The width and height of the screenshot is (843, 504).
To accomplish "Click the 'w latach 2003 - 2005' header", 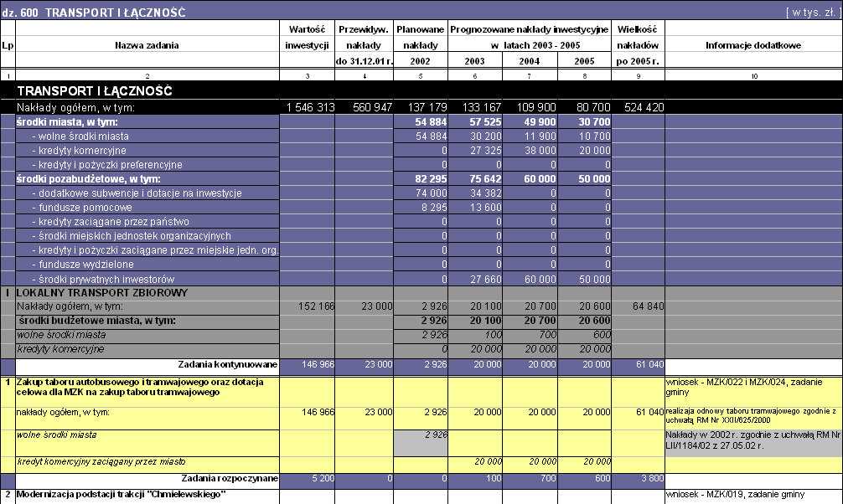I will pyautogui.click(x=535, y=46).
